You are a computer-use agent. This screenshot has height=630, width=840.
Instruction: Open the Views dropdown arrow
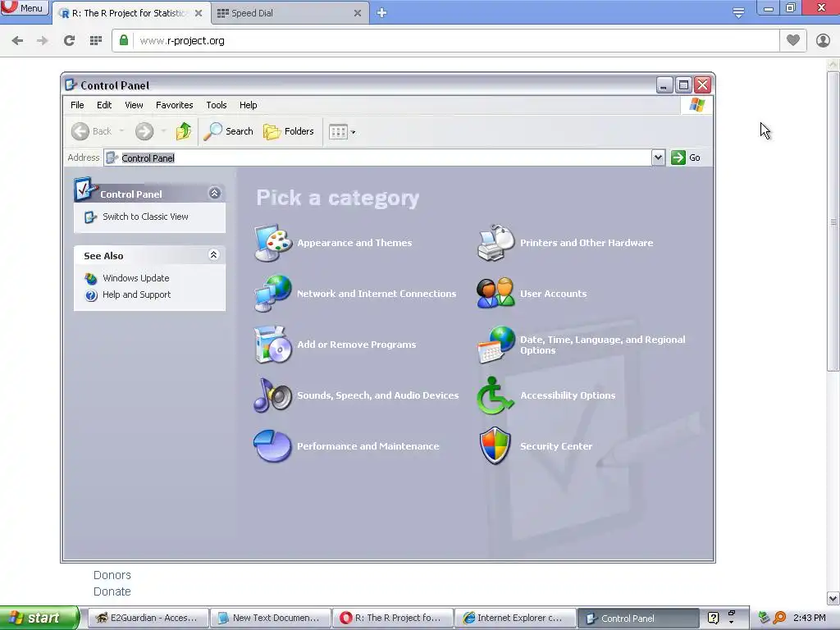pyautogui.click(x=353, y=132)
